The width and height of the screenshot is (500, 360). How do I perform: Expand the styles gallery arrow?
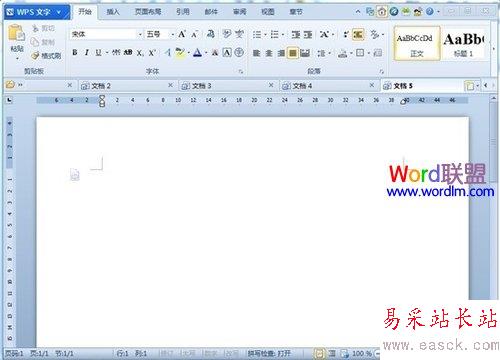(x=494, y=49)
